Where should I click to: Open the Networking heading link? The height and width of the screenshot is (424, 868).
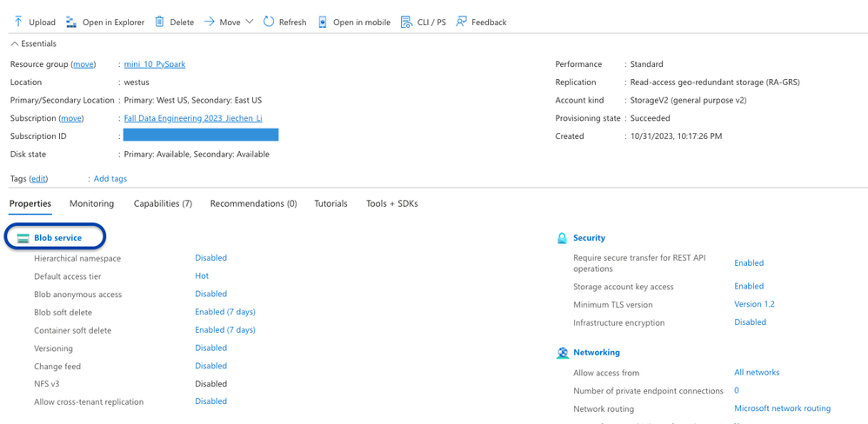coord(597,352)
